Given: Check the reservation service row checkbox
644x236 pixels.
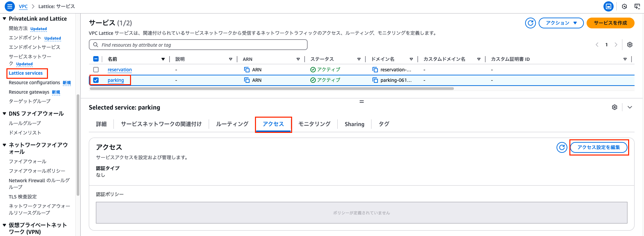Looking at the screenshot, I should tap(96, 70).
